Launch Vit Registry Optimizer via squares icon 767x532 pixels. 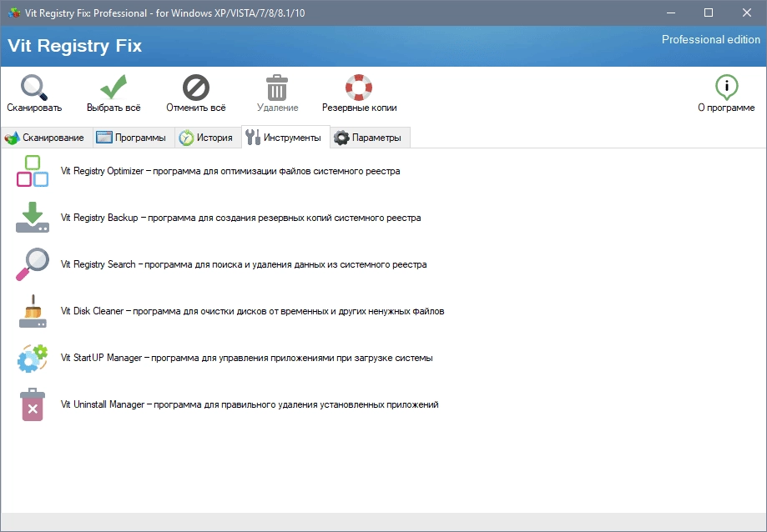[x=33, y=171]
